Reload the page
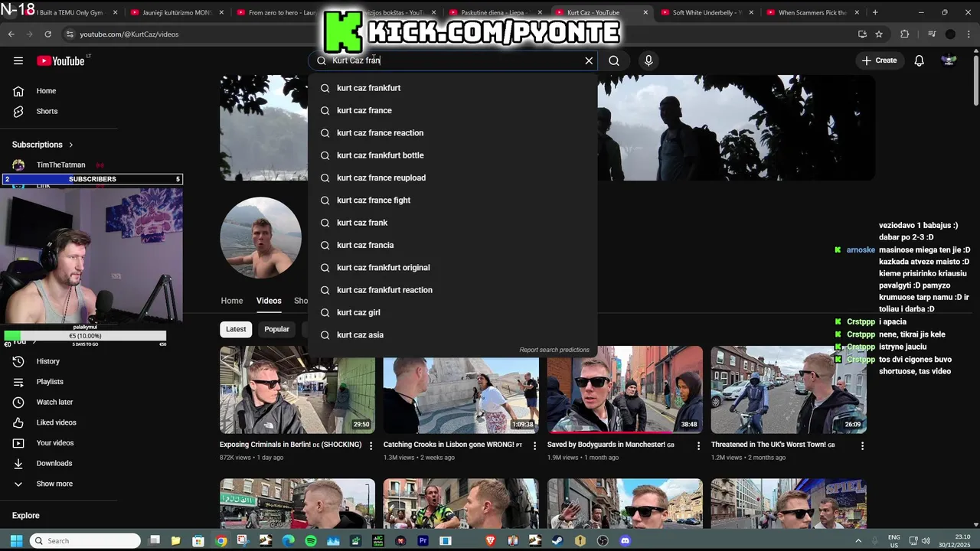Screen dimensions: 980x551 coord(47,34)
